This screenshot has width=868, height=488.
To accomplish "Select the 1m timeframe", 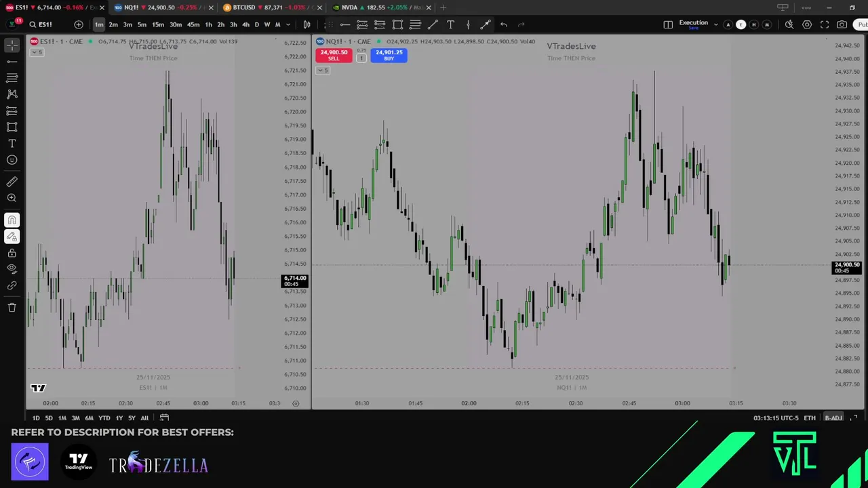I will click(99, 24).
